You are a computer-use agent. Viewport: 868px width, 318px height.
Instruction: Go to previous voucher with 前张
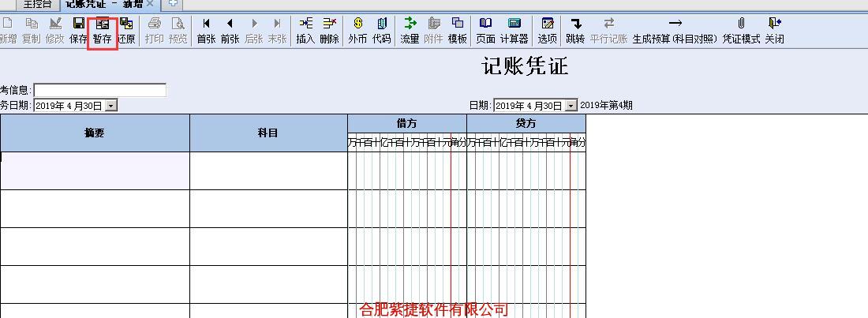pyautogui.click(x=230, y=30)
